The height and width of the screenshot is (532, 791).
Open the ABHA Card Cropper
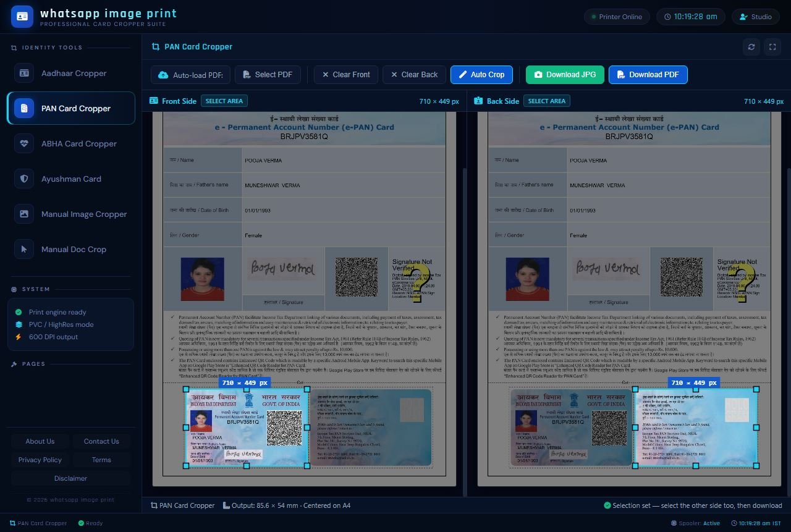tap(71, 143)
